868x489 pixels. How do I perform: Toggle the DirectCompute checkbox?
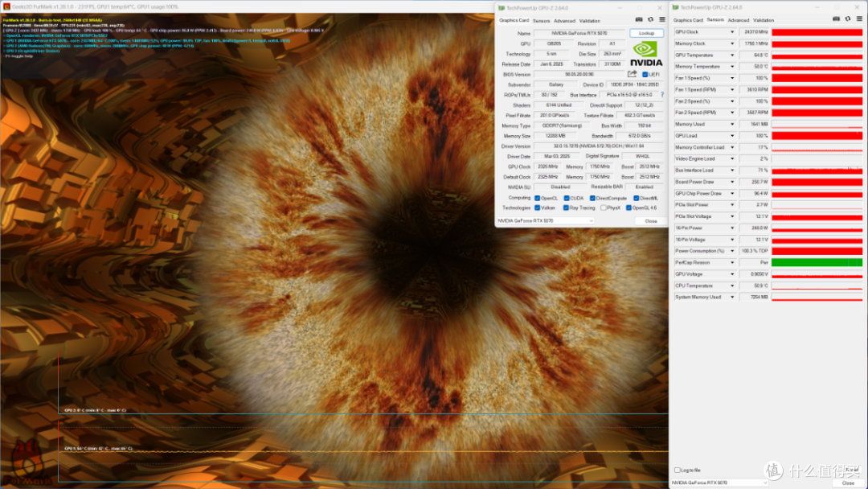click(x=592, y=199)
